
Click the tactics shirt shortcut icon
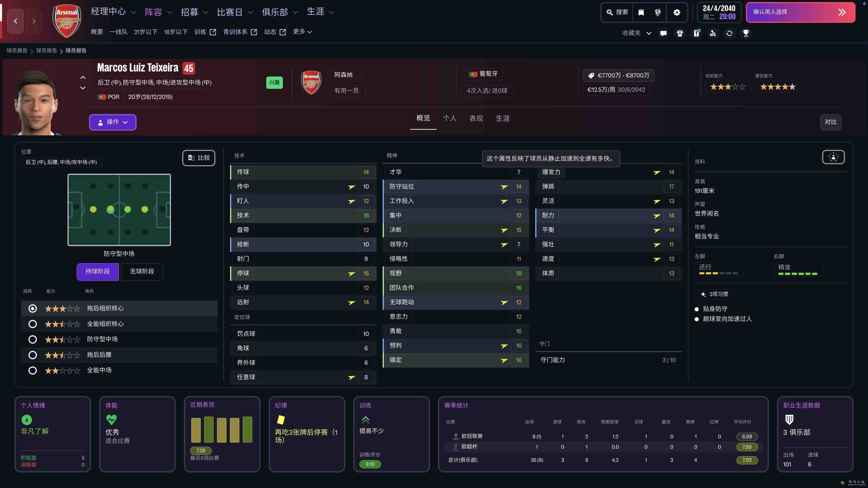(680, 33)
